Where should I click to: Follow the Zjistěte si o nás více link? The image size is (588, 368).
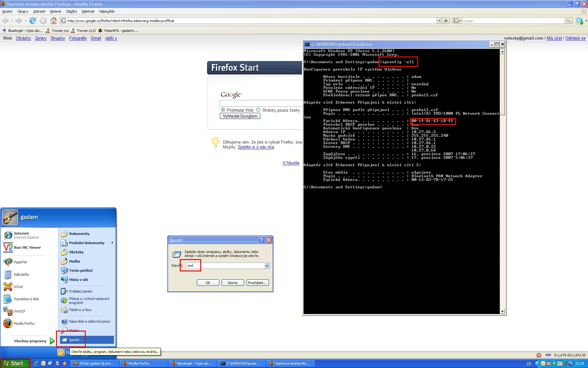(x=256, y=147)
